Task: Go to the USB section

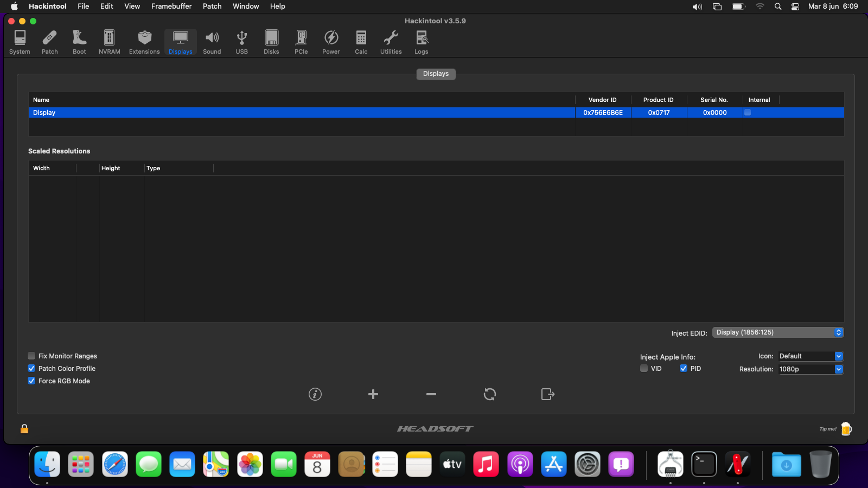Action: click(x=242, y=42)
